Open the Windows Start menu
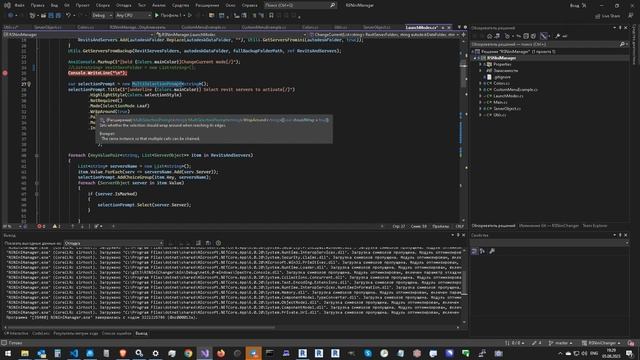Image resolution: width=640 pixels, height=360 pixels. (8, 353)
